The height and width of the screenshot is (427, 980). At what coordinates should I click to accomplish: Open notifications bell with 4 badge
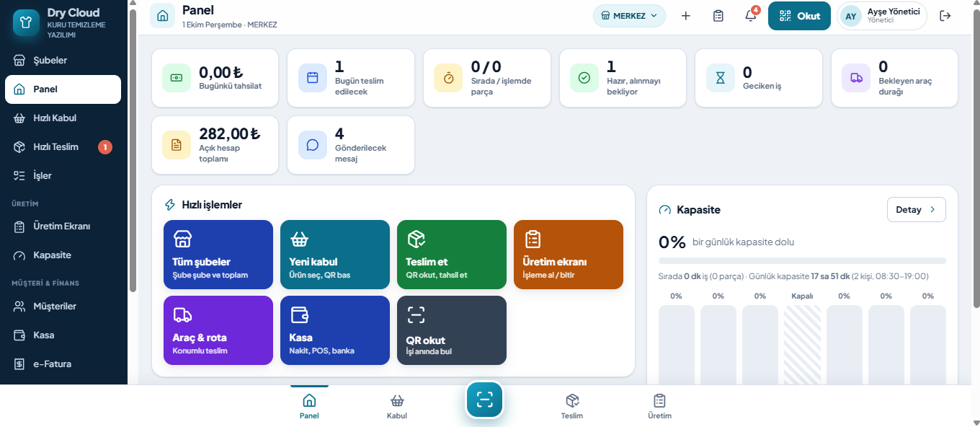click(x=751, y=16)
